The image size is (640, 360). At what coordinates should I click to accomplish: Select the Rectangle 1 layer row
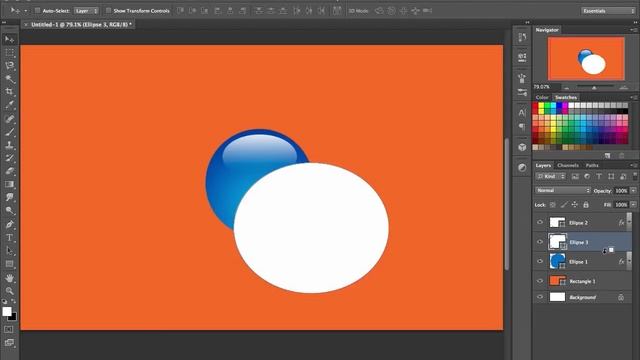[x=583, y=281]
